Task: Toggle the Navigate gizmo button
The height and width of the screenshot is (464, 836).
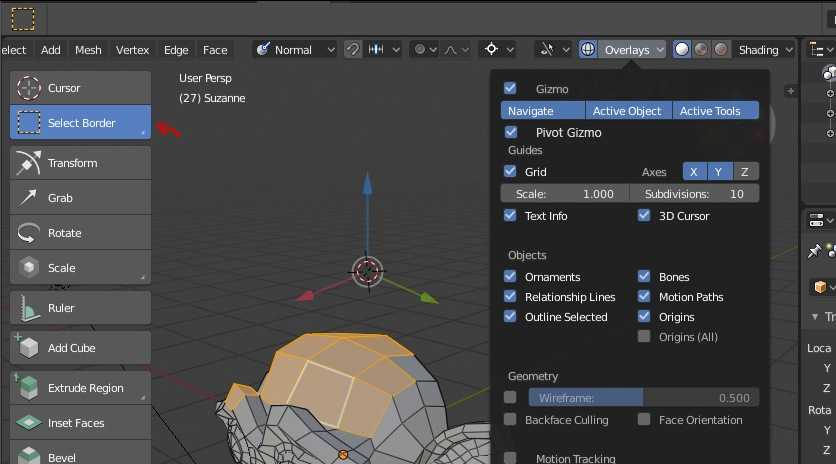Action: coord(543,110)
